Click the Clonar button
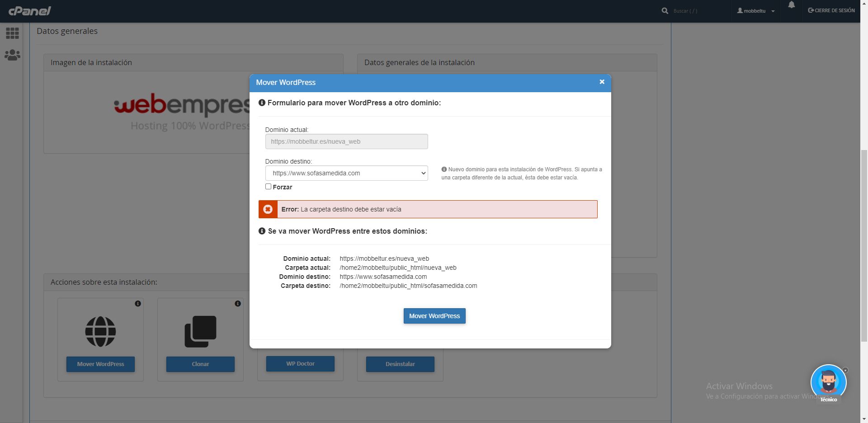 (200, 364)
